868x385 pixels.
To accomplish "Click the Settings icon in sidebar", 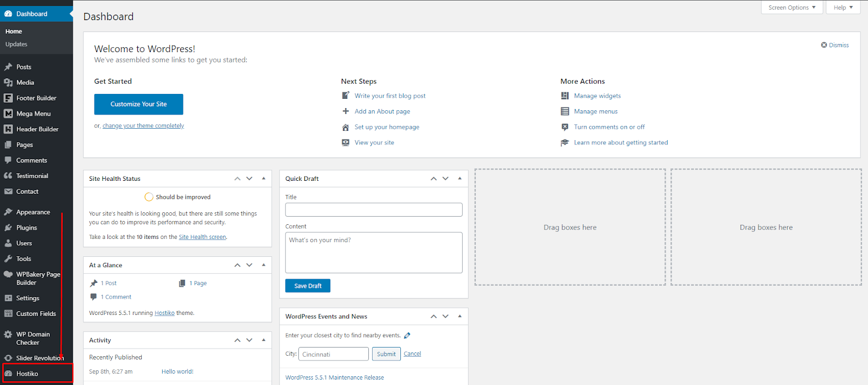I will pyautogui.click(x=8, y=298).
